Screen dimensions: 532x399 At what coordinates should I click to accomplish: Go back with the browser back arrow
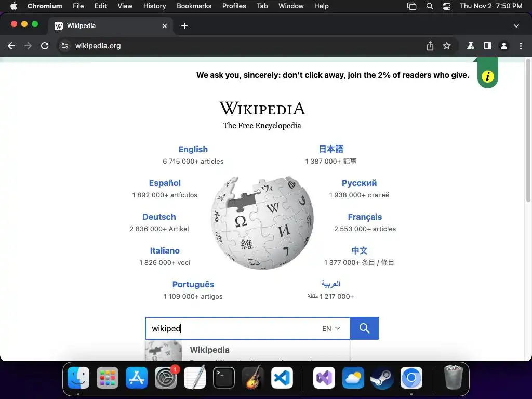coord(11,46)
